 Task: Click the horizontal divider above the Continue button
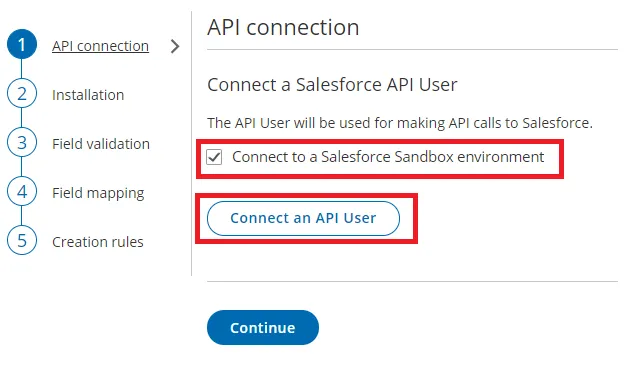(412, 281)
